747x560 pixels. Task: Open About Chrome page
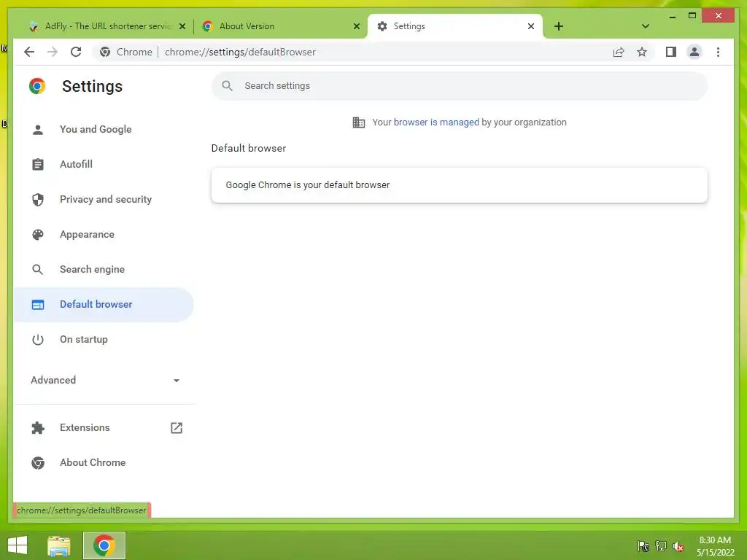click(104, 462)
